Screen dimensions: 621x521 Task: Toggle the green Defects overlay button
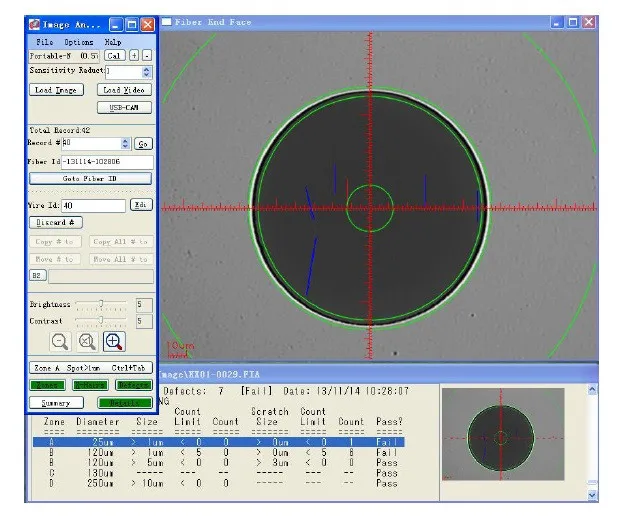(x=133, y=384)
